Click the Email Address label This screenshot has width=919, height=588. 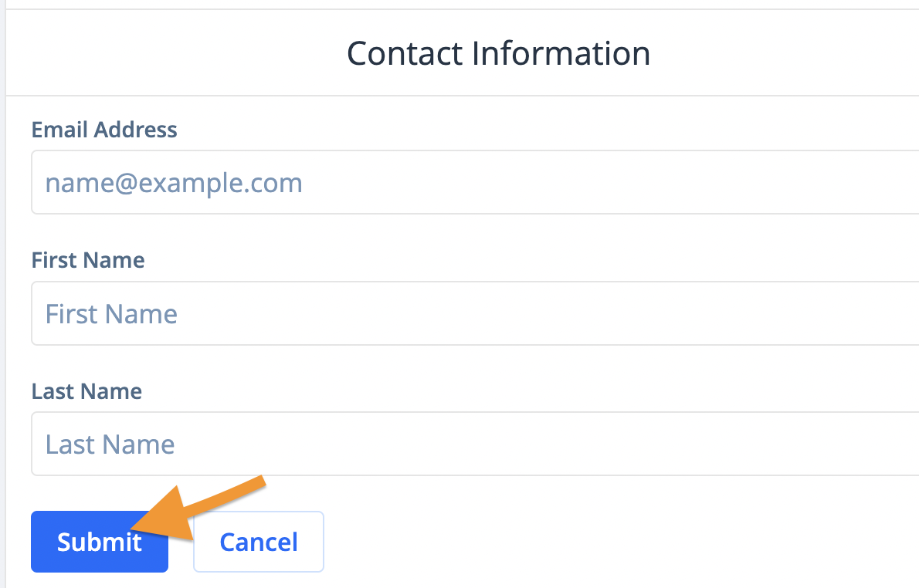(x=104, y=130)
